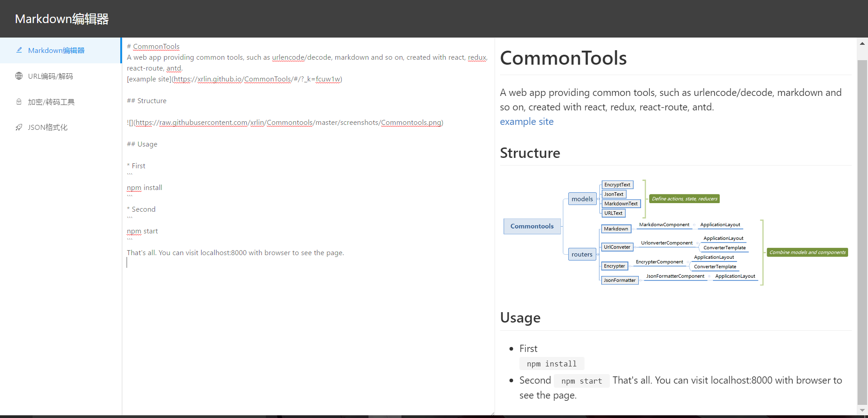
Task: Click the globe icon beside URL编码/解码
Action: (x=19, y=76)
